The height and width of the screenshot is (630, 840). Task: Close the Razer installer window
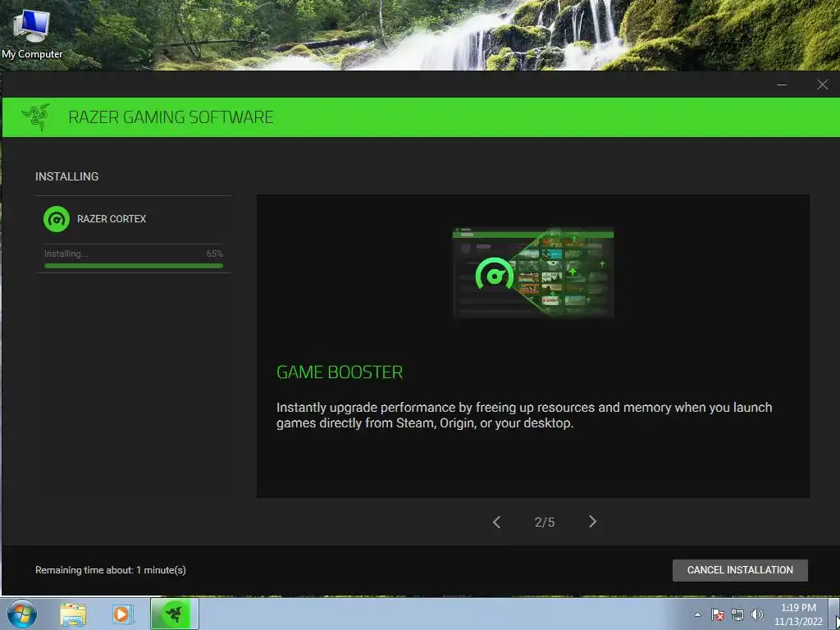(822, 84)
